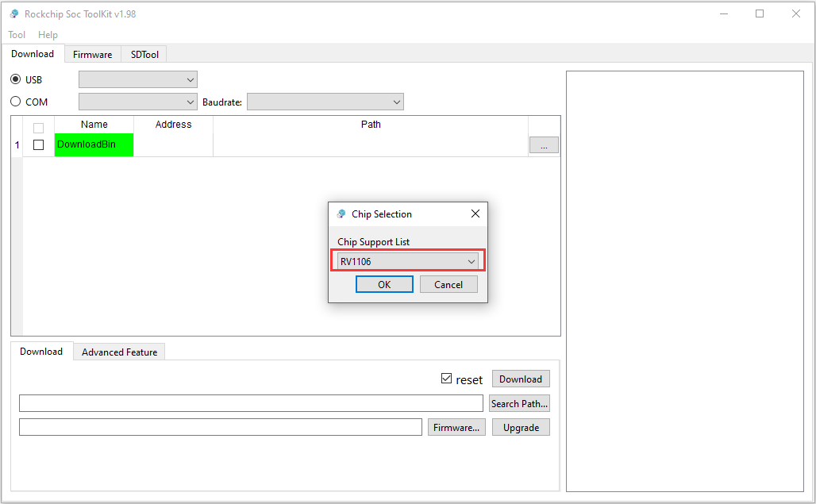
Task: Cancel the Chip Selection dialog
Action: tap(448, 283)
